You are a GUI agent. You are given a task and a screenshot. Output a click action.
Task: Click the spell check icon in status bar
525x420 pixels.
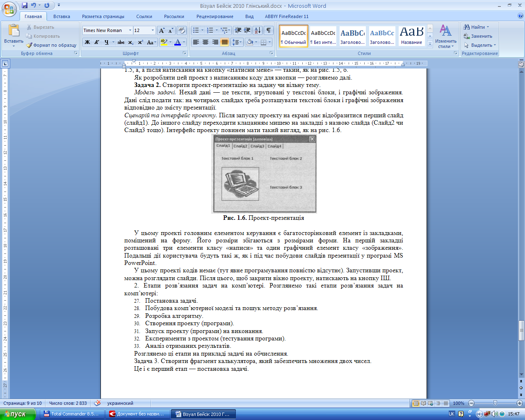(97, 403)
